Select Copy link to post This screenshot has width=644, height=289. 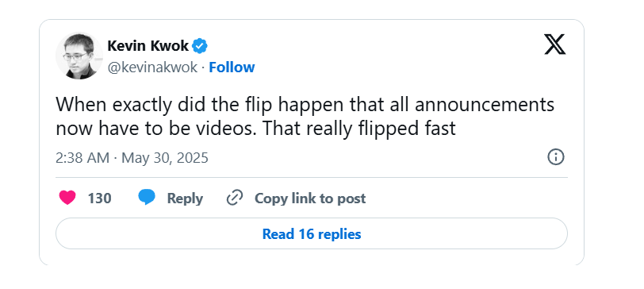pyautogui.click(x=310, y=198)
